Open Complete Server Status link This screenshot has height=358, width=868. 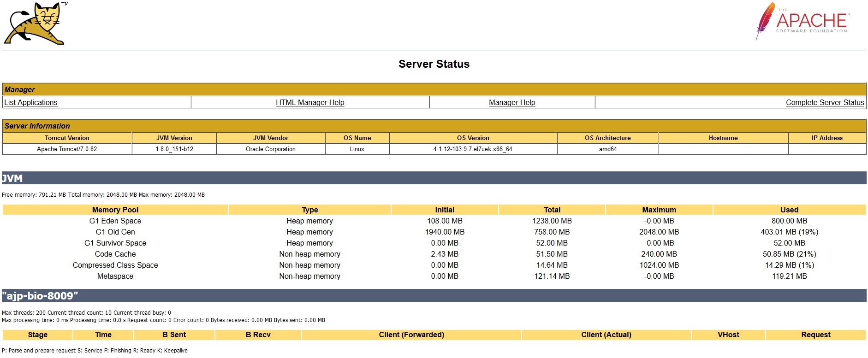[825, 102]
